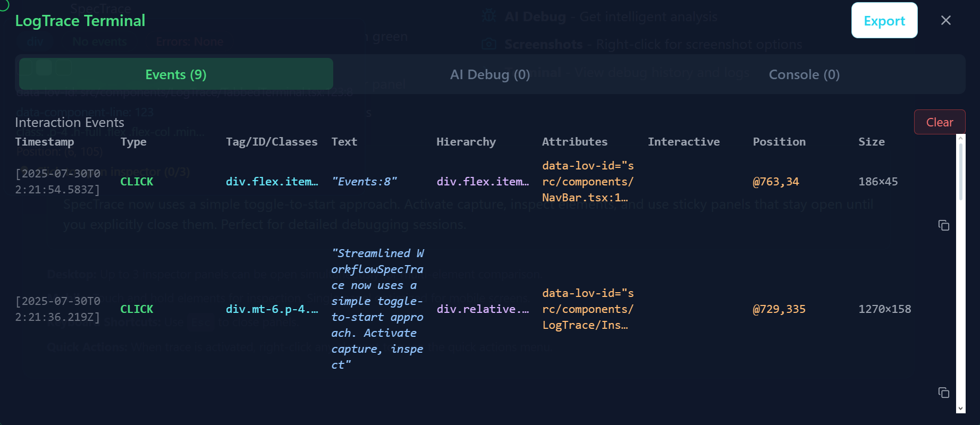980x425 pixels.
Task: Click the "Streamlined Workflow…" text cell
Action: tap(377, 309)
